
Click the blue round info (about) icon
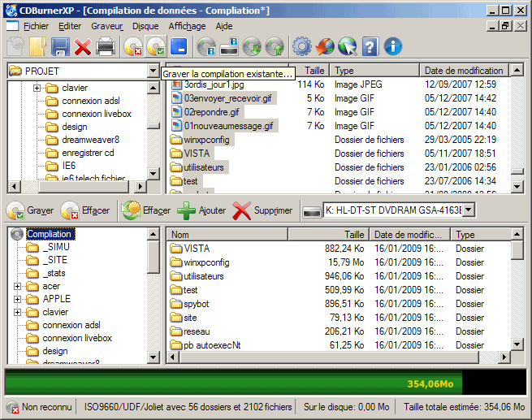click(x=393, y=46)
